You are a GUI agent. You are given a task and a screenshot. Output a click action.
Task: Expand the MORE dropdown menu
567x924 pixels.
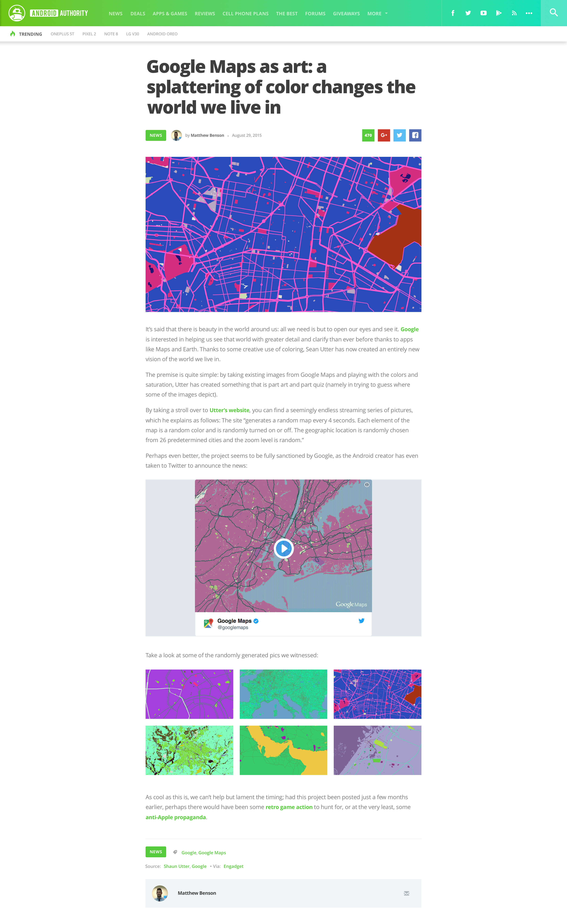tap(377, 13)
